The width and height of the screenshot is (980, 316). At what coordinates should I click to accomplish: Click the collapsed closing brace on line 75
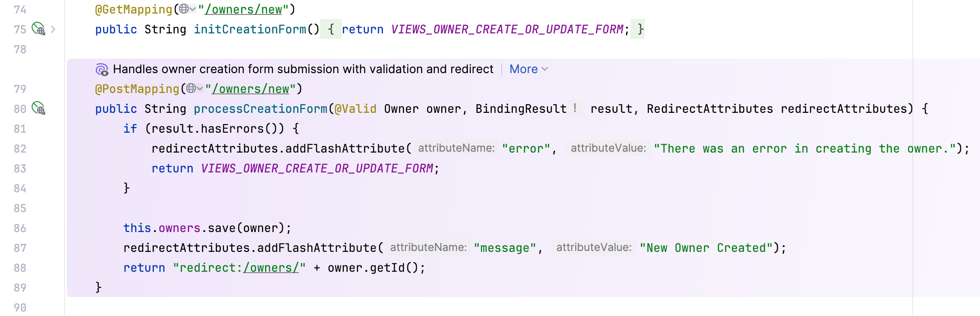(x=640, y=29)
